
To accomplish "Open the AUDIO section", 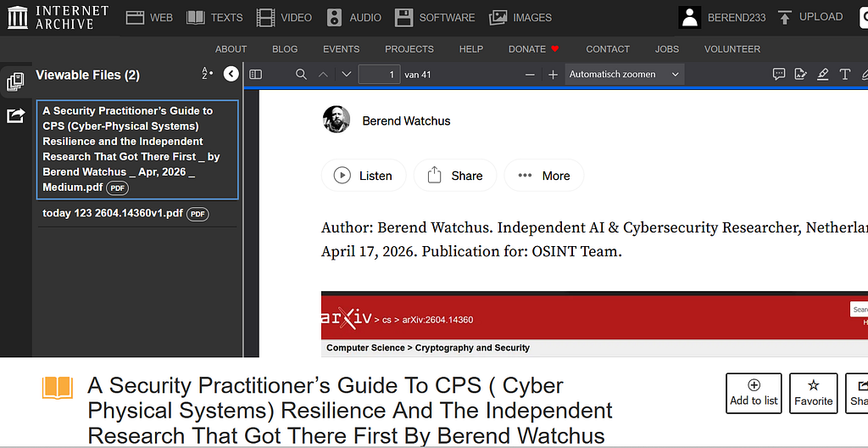I will pos(353,18).
